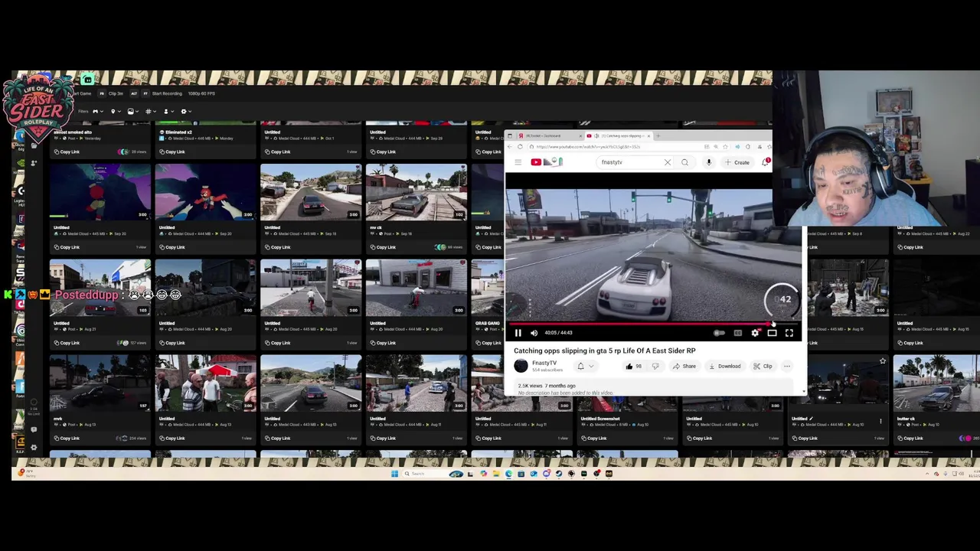
Task: Open YouTube hamburger guide menu
Action: click(518, 162)
